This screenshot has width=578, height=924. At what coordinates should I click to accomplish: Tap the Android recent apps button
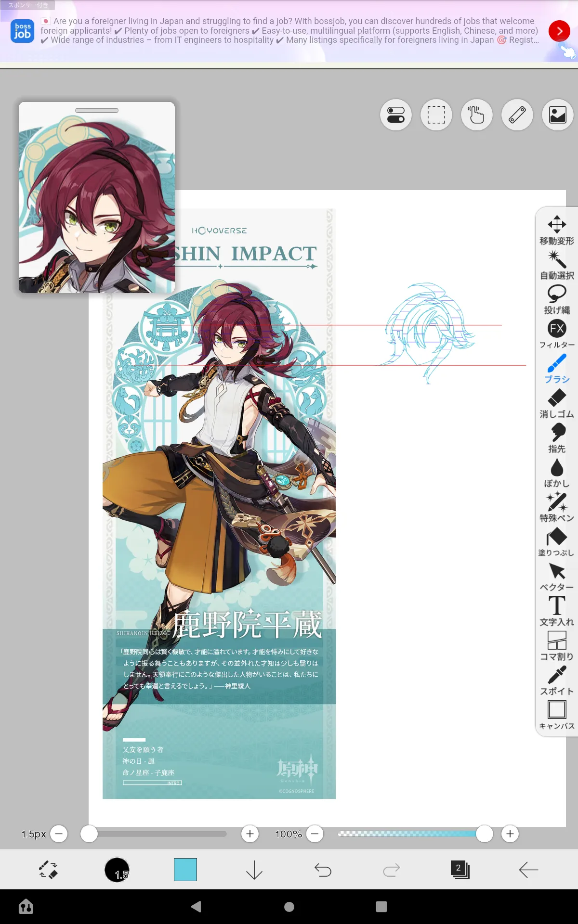point(381,907)
